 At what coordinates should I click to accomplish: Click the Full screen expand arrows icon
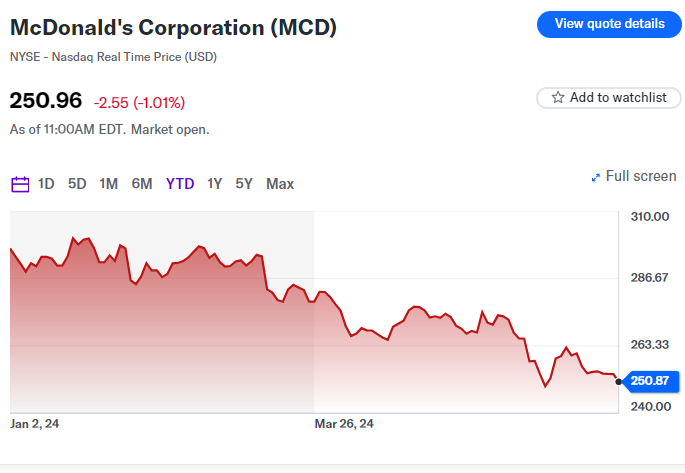[596, 177]
